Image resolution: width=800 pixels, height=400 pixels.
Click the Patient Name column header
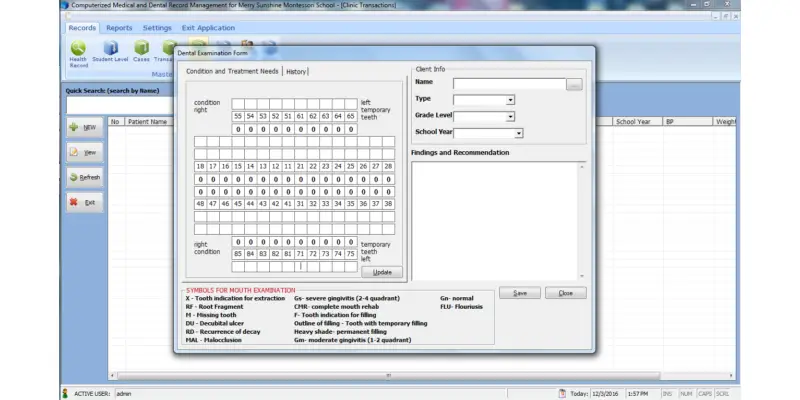[x=149, y=122]
